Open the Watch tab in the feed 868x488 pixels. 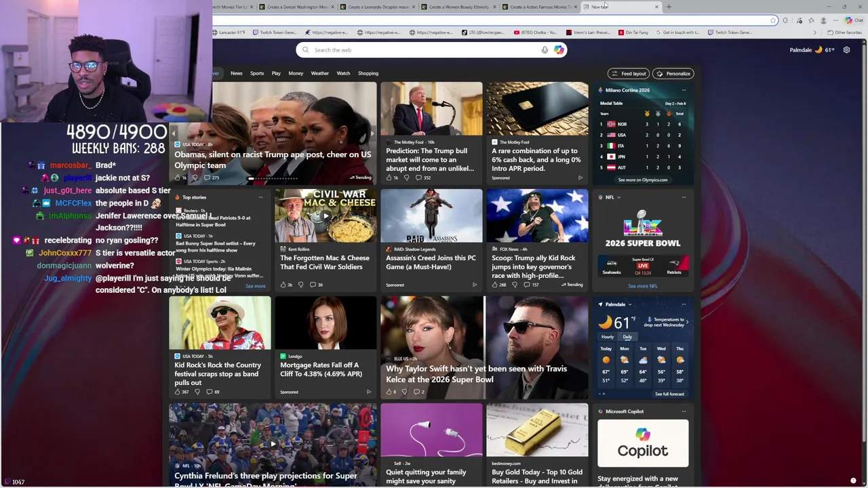click(x=343, y=73)
